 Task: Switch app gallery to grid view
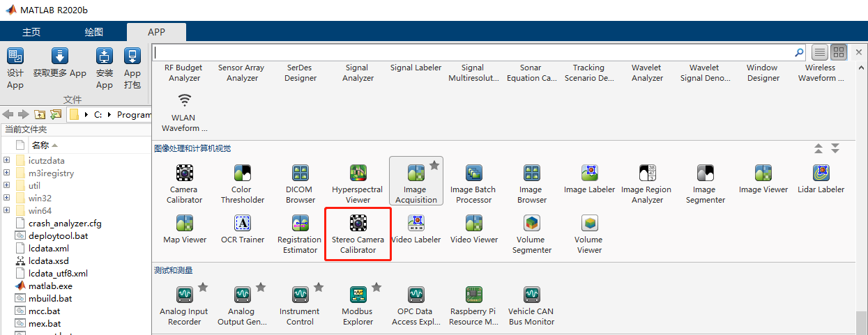(839, 52)
